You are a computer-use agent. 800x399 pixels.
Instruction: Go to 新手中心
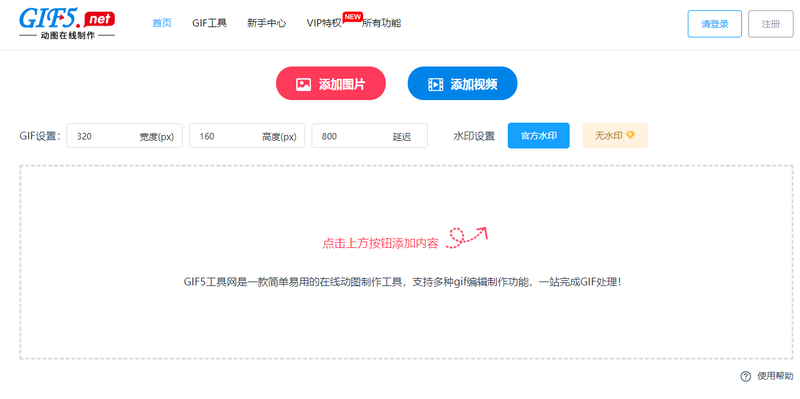pyautogui.click(x=266, y=23)
